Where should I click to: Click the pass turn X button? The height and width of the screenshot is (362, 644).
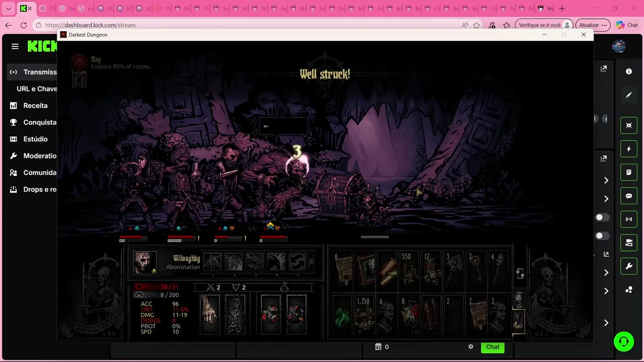coord(311,262)
